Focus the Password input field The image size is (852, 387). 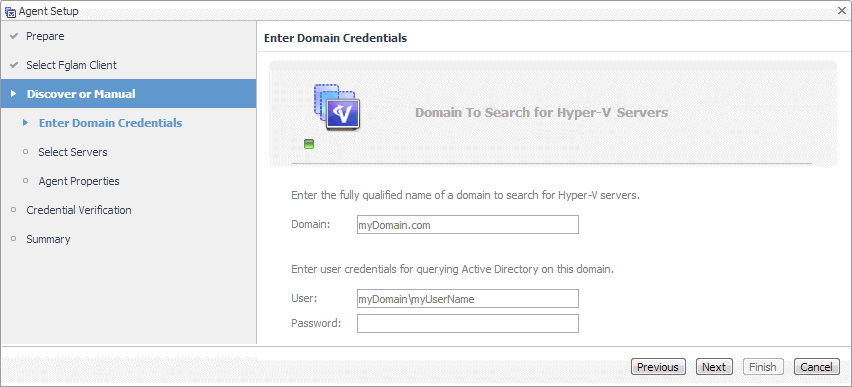tap(468, 323)
